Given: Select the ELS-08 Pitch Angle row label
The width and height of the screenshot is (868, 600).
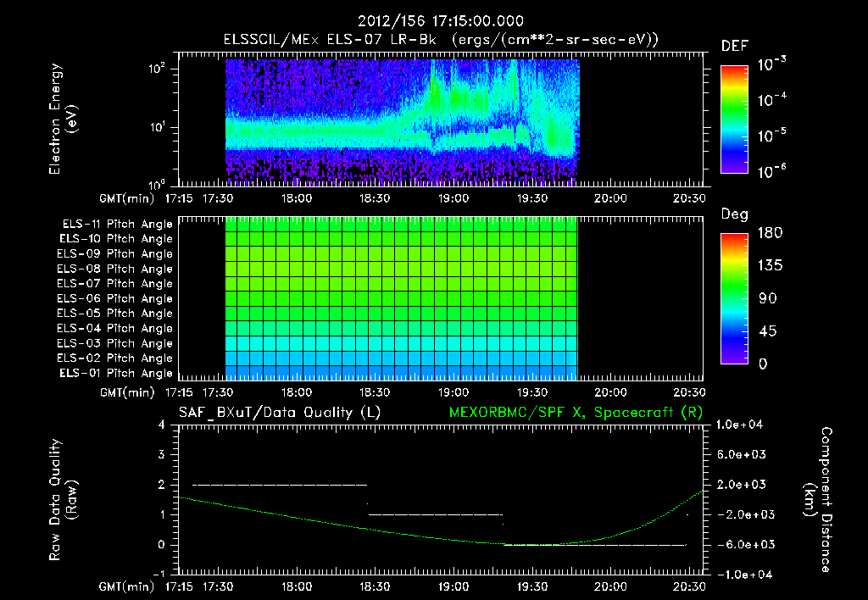Looking at the screenshot, I should 114,269.
